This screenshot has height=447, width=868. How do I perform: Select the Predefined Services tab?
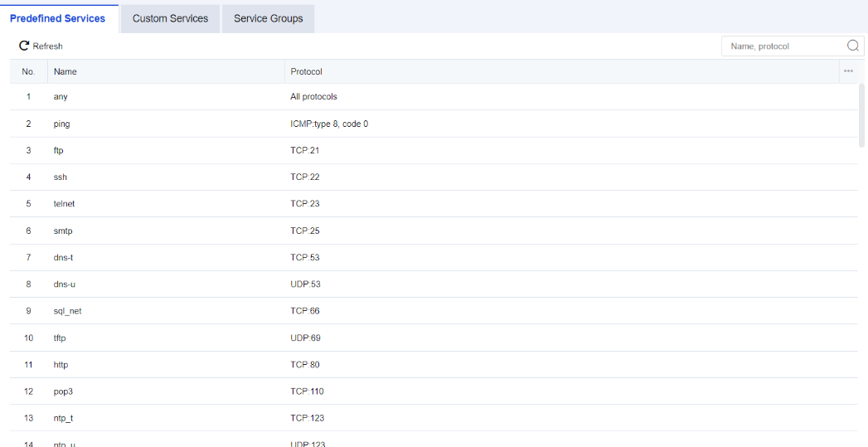(x=58, y=18)
